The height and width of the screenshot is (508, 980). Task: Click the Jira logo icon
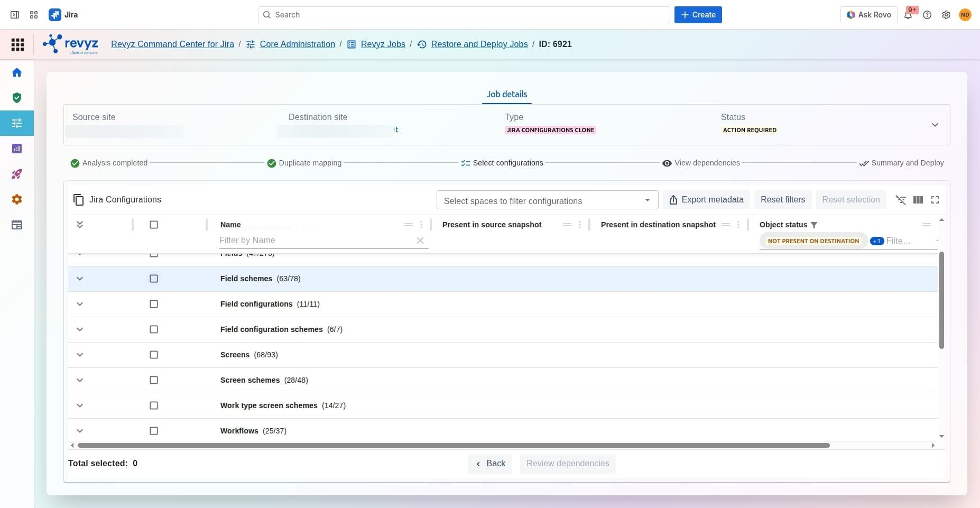click(x=54, y=15)
